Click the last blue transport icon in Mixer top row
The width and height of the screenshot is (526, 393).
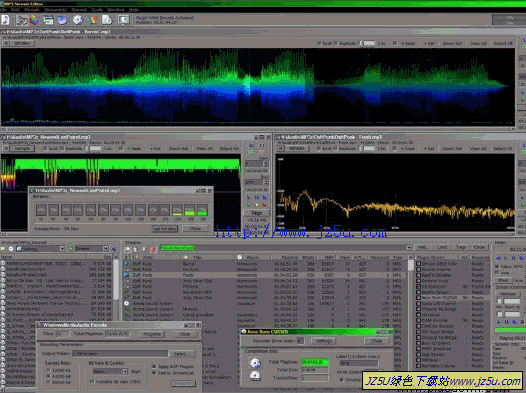pos(521,258)
